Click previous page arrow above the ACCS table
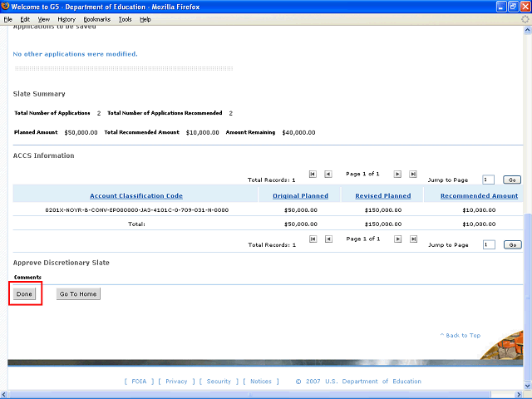532x399 pixels. pos(328,174)
